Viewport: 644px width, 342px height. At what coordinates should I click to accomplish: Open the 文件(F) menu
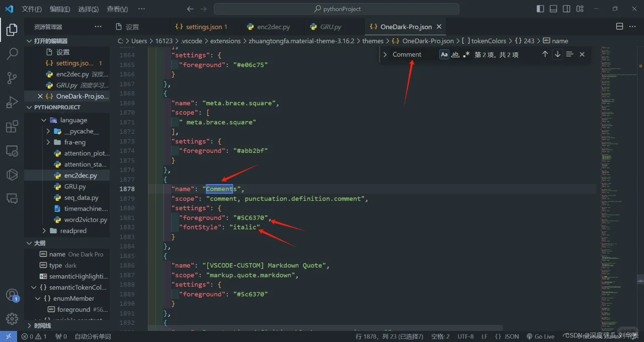pos(32,9)
